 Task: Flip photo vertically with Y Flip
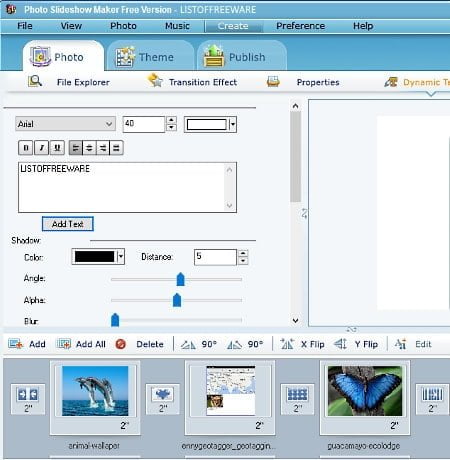click(356, 344)
